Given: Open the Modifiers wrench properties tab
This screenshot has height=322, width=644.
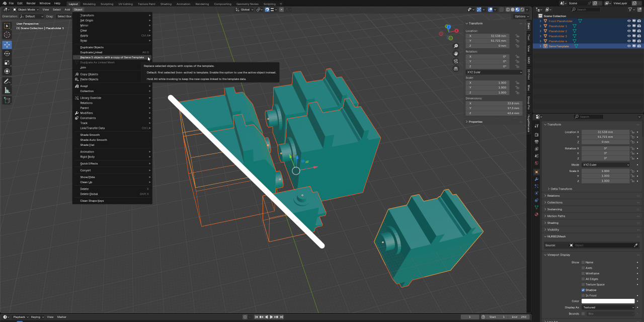Looking at the screenshot, I should pos(536,179).
